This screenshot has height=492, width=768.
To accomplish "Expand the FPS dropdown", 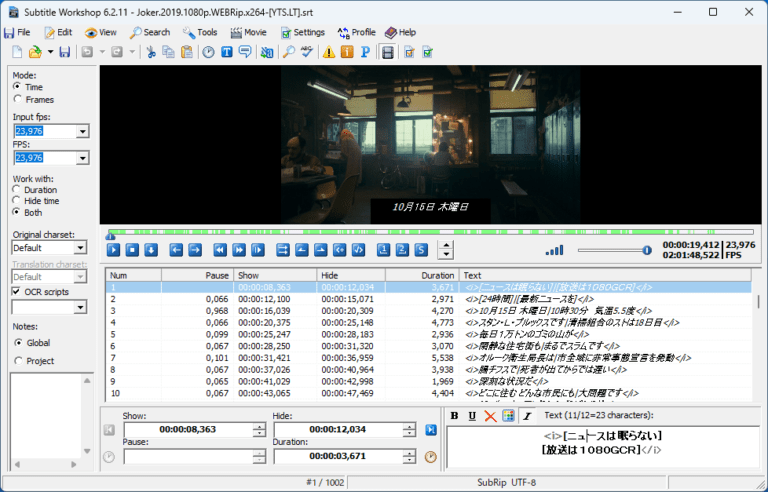I will click(x=82, y=158).
